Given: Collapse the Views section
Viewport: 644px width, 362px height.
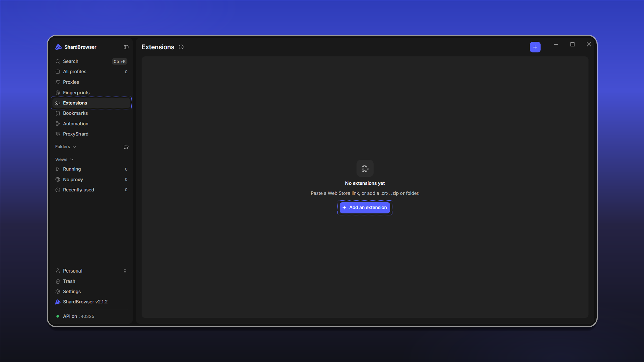Looking at the screenshot, I should coord(64,160).
